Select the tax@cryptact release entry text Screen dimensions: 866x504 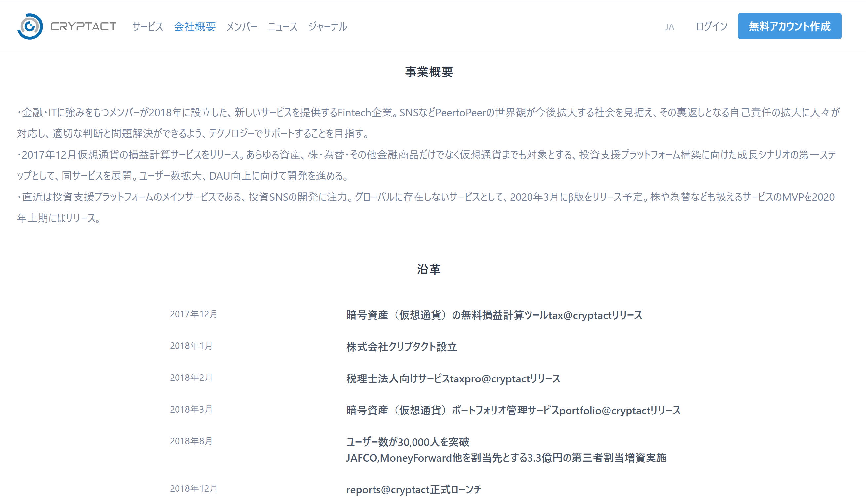tap(494, 315)
